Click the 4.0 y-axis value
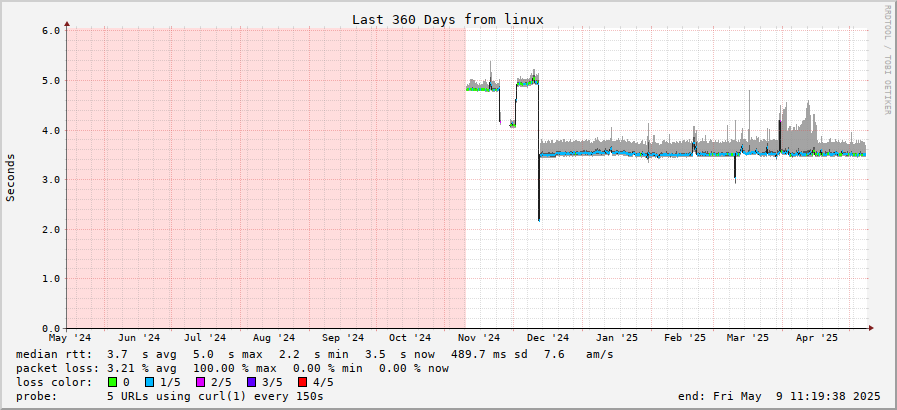 [x=51, y=130]
